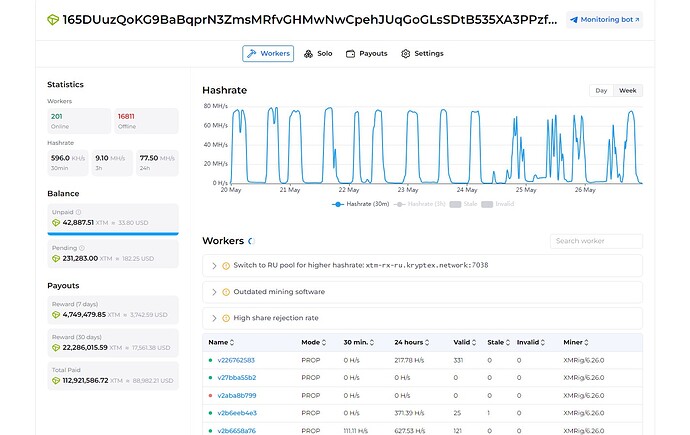This screenshot has height=435, width=690.
Task: Click XTM coin icon in Pending balance
Action: [x=56, y=259]
